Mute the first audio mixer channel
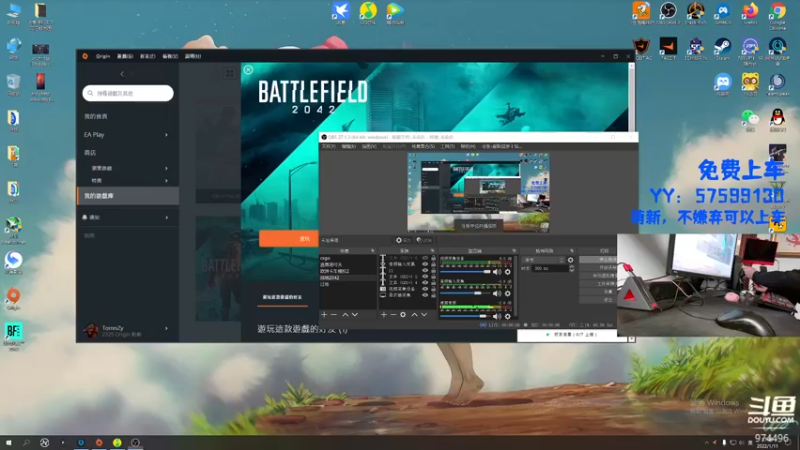 (x=497, y=272)
